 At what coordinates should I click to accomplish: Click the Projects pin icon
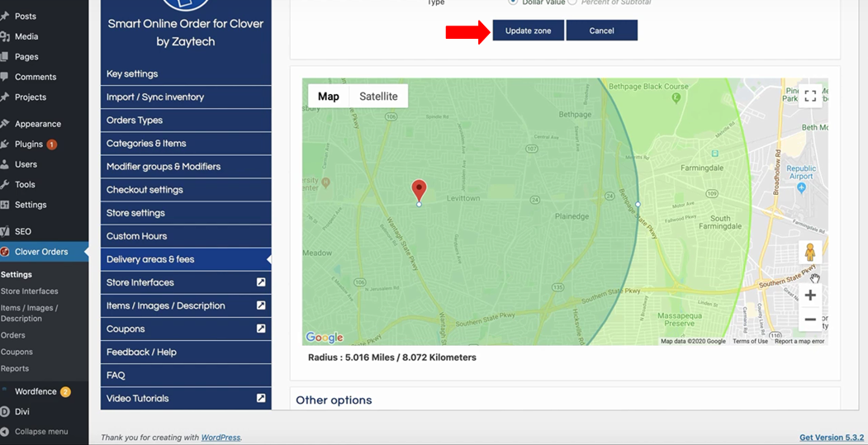pyautogui.click(x=4, y=97)
